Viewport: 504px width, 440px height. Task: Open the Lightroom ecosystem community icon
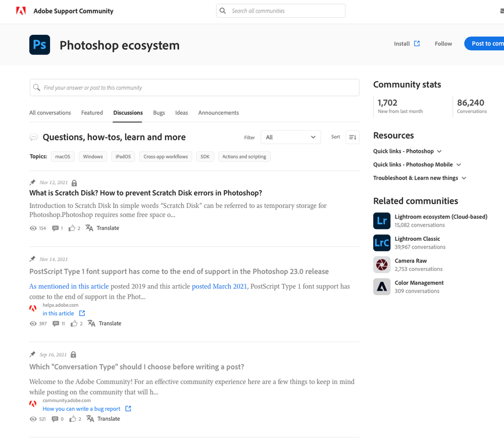pyautogui.click(x=382, y=221)
